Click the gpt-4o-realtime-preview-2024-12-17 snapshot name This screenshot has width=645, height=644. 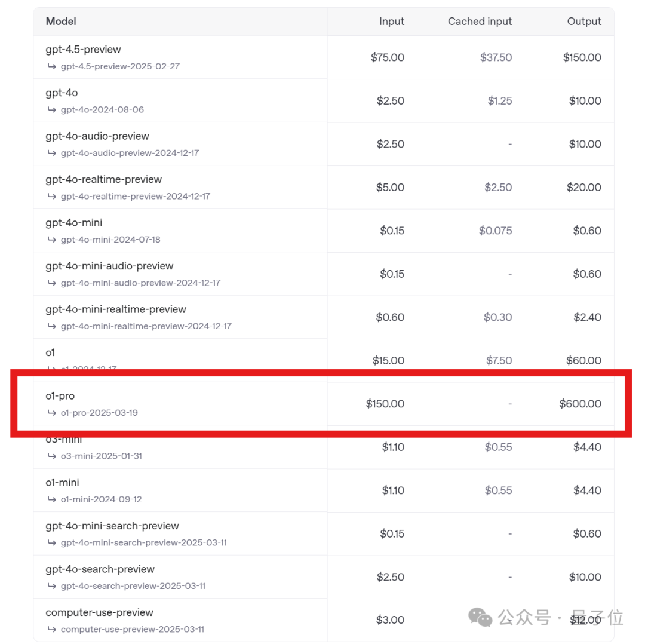[x=135, y=196]
